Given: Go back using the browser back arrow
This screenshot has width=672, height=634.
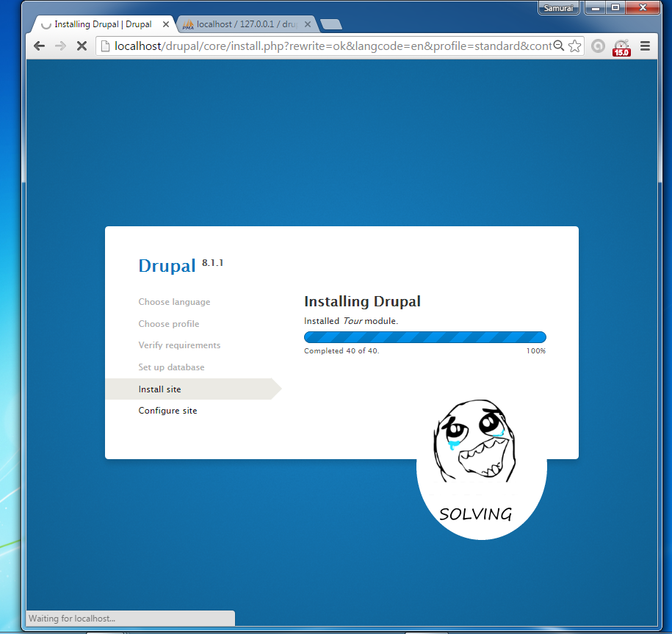Looking at the screenshot, I should [39, 46].
